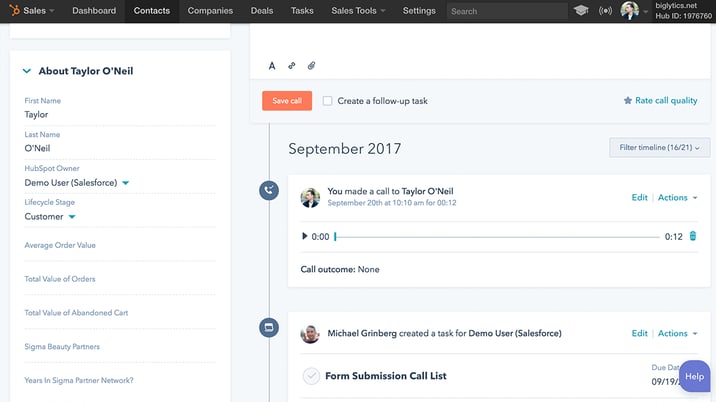This screenshot has height=402, width=716.
Task: Collapse the About Taylor O'Neil section
Action: coord(27,71)
